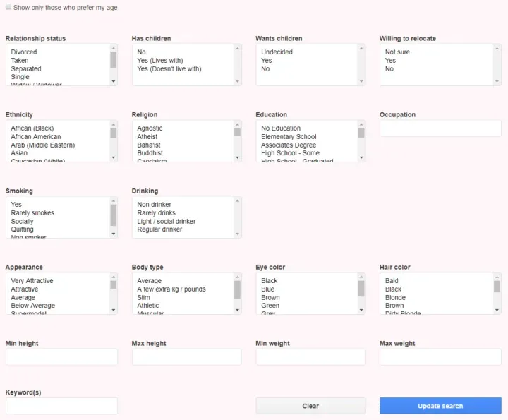Viewport: 508px width, 420px height.
Task: Click the Min height input field
Action: [x=61, y=357]
